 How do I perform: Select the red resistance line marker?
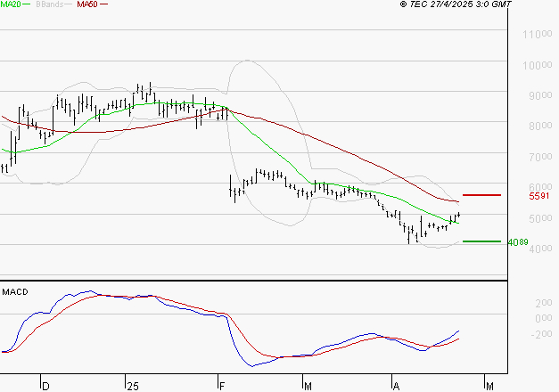(481, 194)
